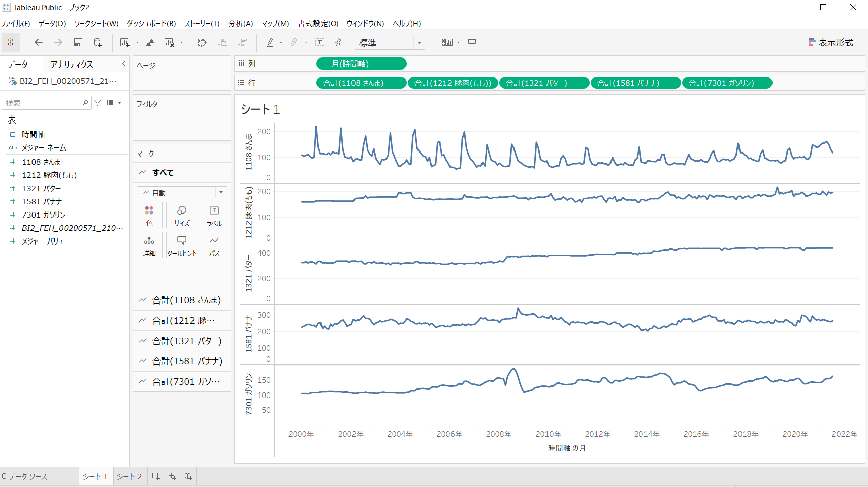This screenshot has height=487, width=868.
Task: Create a new worksheet via the toolbar icon
Action: tap(125, 43)
